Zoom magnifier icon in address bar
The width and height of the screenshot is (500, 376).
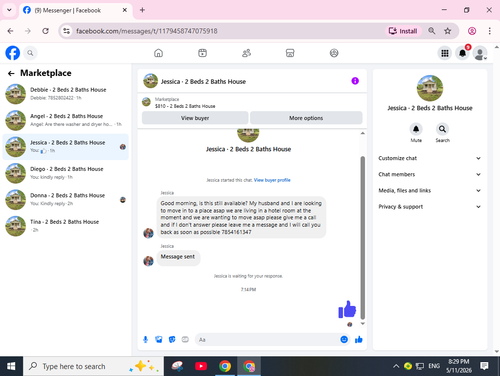[432, 31]
